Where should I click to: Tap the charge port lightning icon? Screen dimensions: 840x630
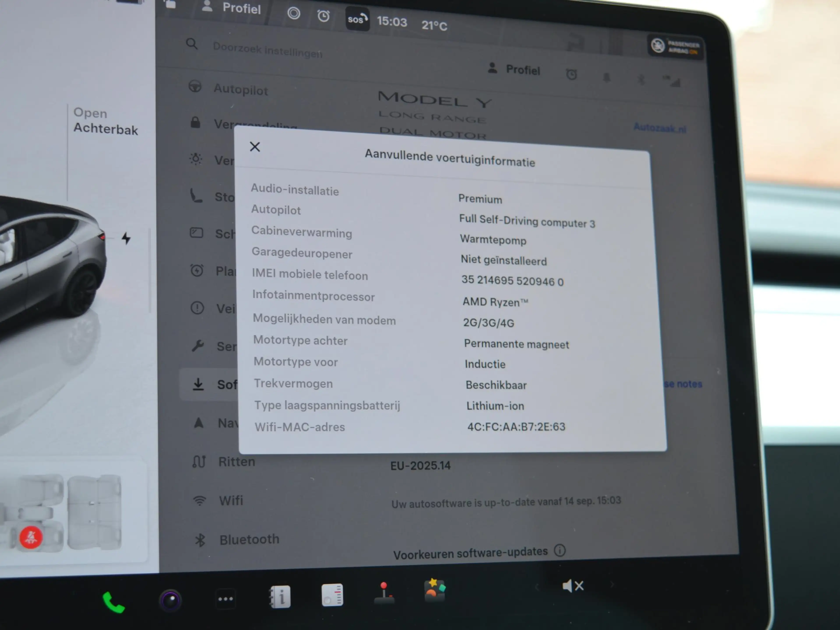pyautogui.click(x=126, y=238)
